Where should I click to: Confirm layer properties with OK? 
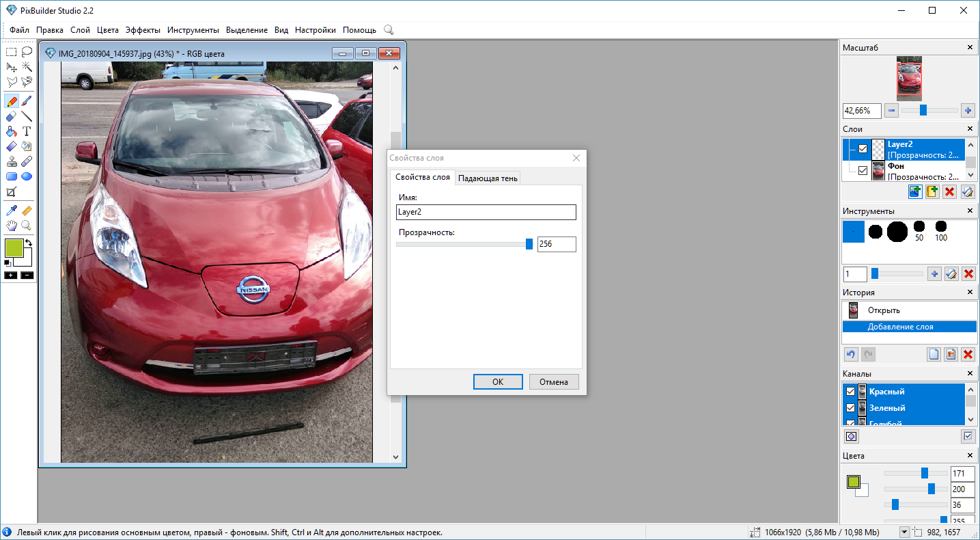(x=498, y=381)
